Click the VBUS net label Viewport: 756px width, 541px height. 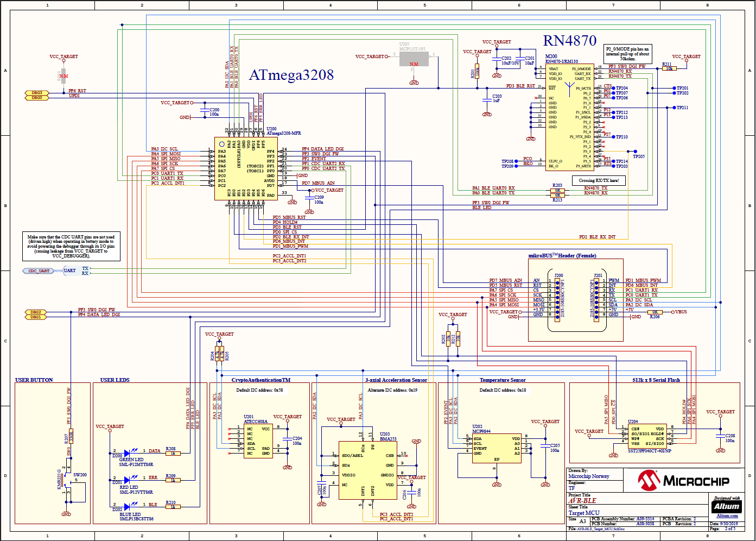pos(681,312)
